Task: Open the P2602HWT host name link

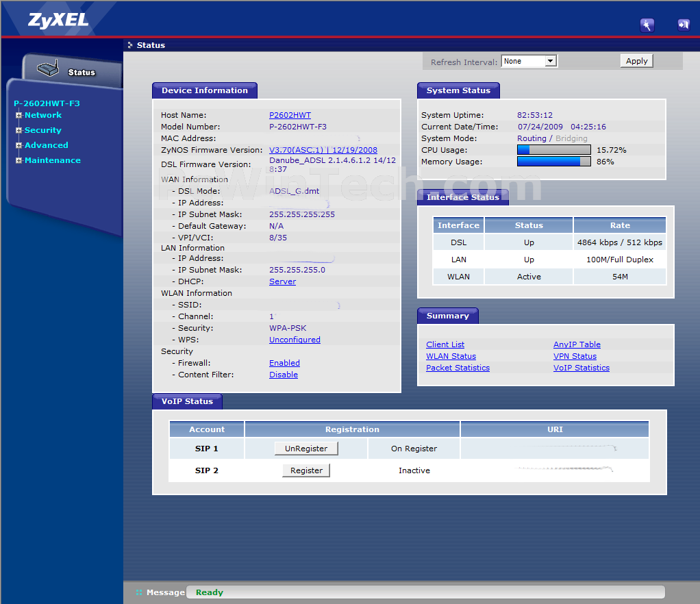Action: point(290,115)
